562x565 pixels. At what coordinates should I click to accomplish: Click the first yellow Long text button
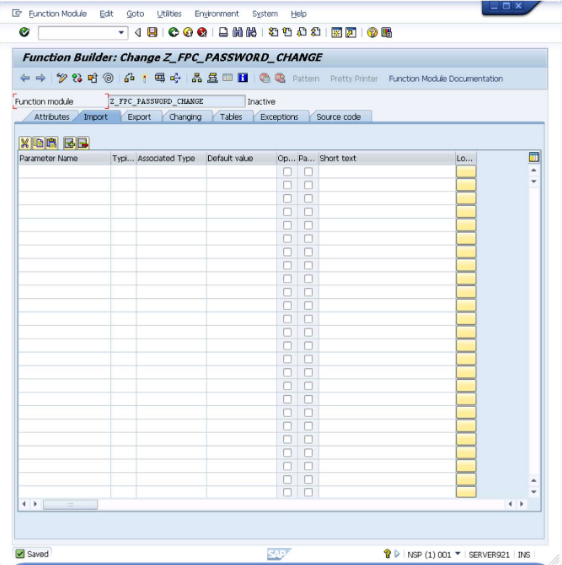466,172
